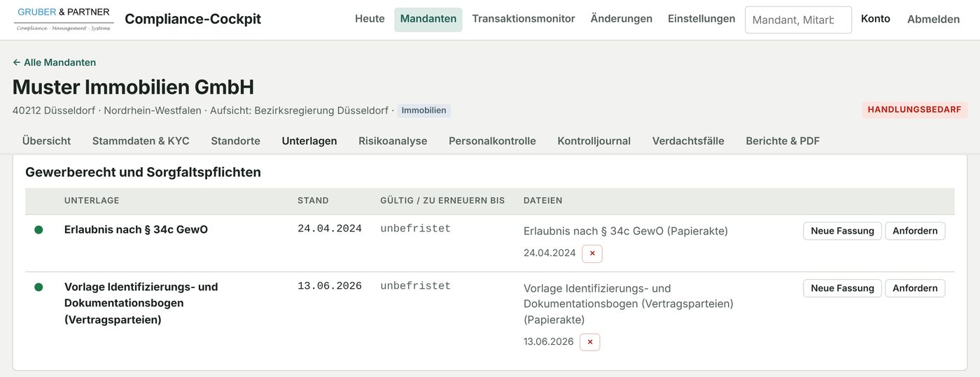Click the Erlaubnis nach § 34c GewO row title
The height and width of the screenshot is (377, 980).
(136, 229)
